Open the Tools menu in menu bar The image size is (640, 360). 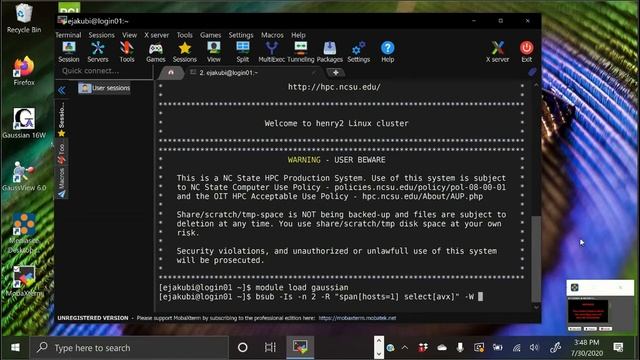(x=184, y=35)
